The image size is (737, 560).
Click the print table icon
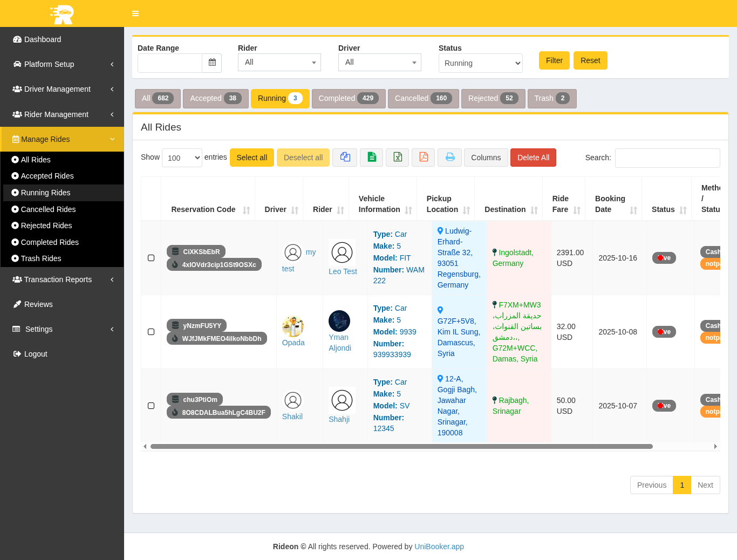coord(449,158)
